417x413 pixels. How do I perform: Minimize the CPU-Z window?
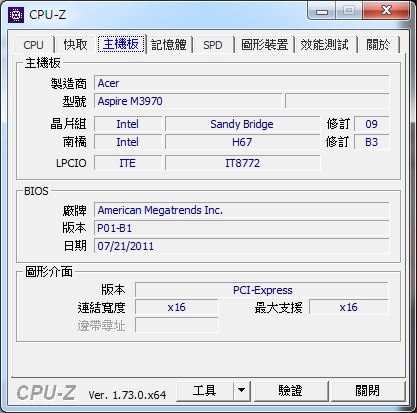tap(322, 12)
